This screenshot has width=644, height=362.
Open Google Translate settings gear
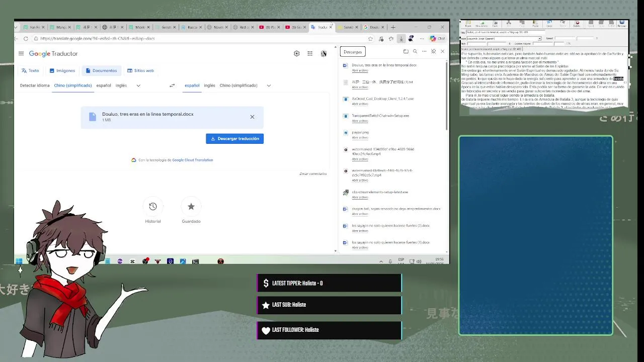[x=296, y=53]
